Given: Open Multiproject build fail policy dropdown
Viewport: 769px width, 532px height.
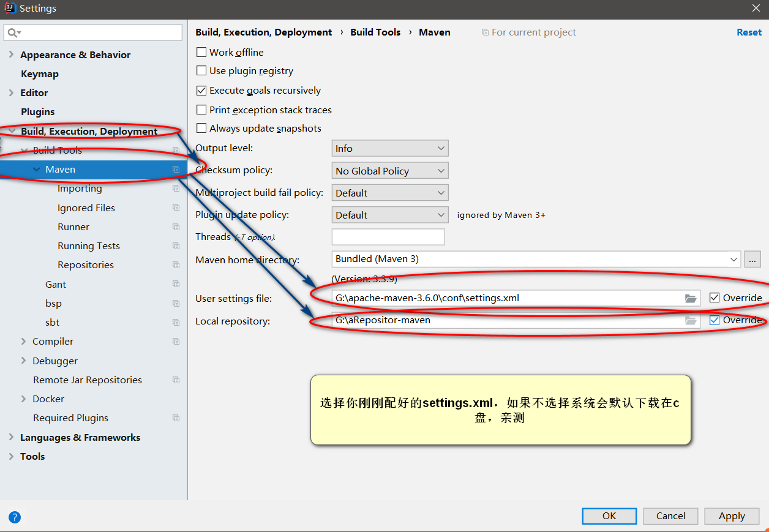Looking at the screenshot, I should click(x=390, y=193).
